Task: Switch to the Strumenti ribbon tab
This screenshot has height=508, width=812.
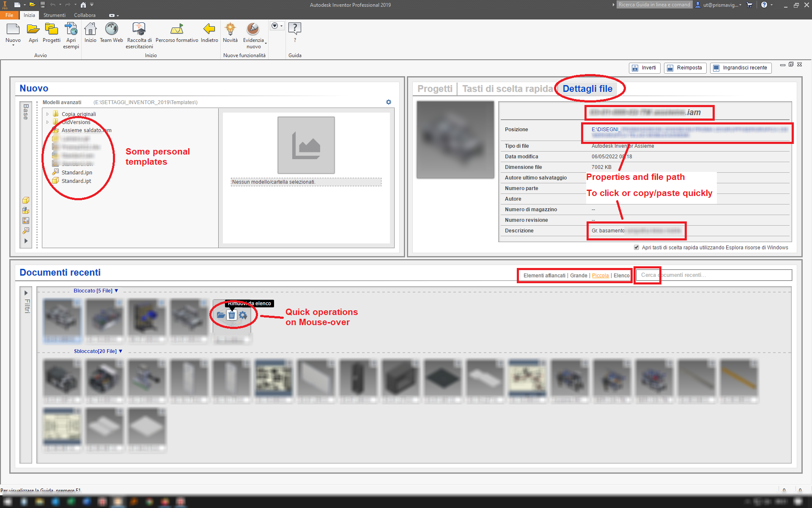Action: (54, 15)
